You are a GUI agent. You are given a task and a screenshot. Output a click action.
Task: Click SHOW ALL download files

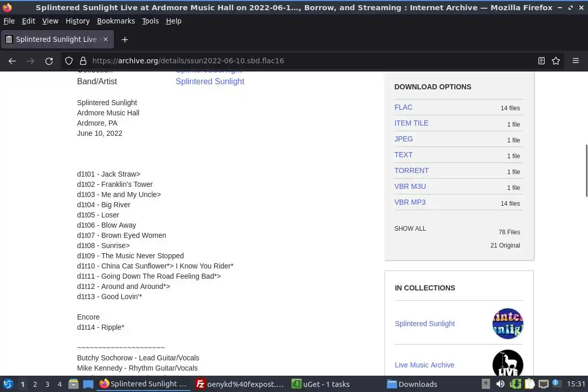click(410, 229)
